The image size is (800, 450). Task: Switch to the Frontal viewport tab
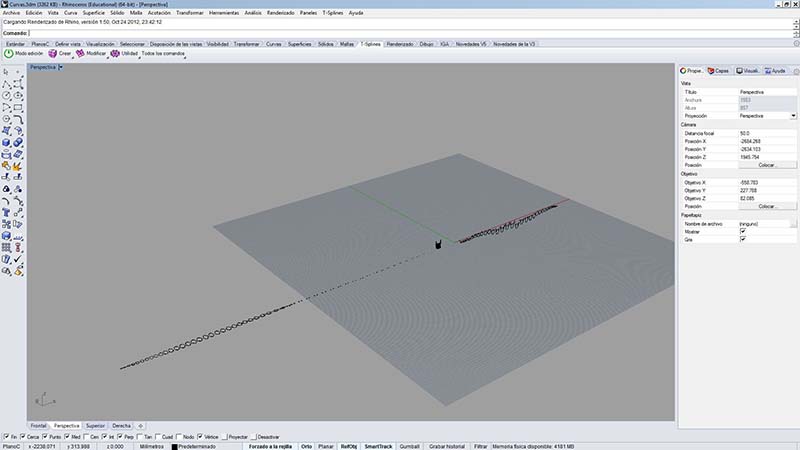(38, 426)
